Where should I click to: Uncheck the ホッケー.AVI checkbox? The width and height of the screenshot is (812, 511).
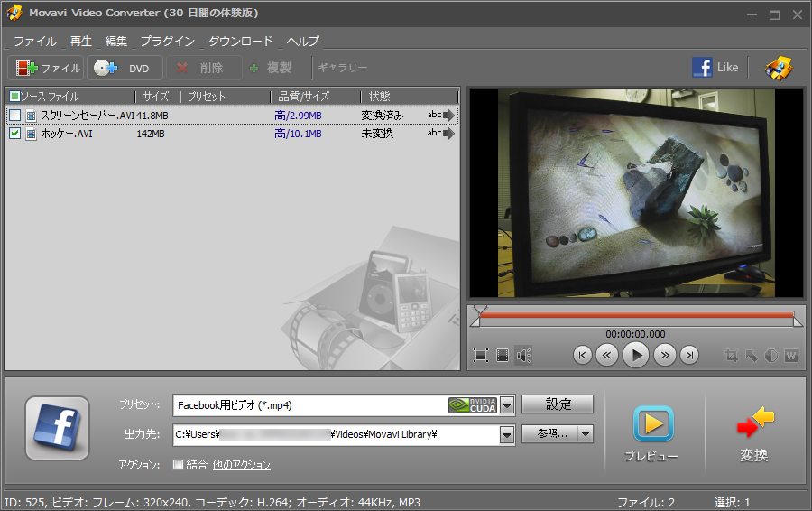pos(15,134)
